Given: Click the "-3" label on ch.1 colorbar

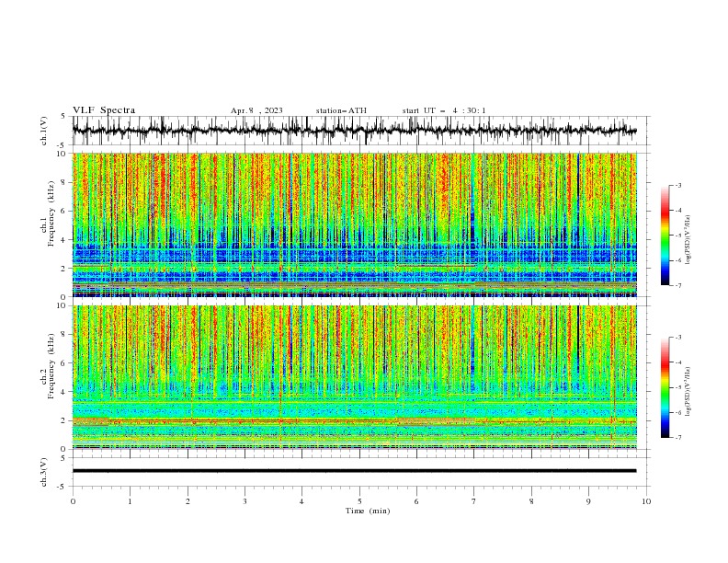Looking at the screenshot, I should [678, 185].
